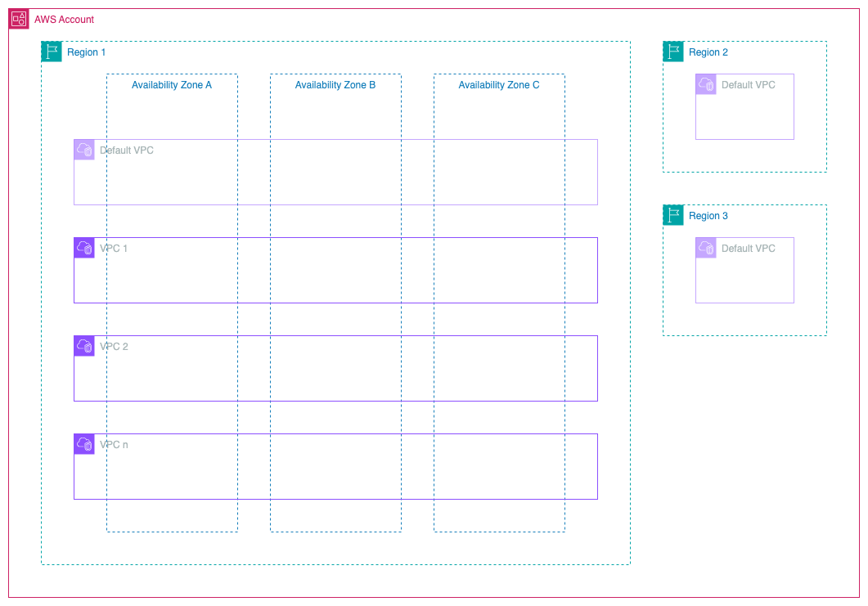
Task: Click the Availability Zone C label
Action: coord(499,85)
